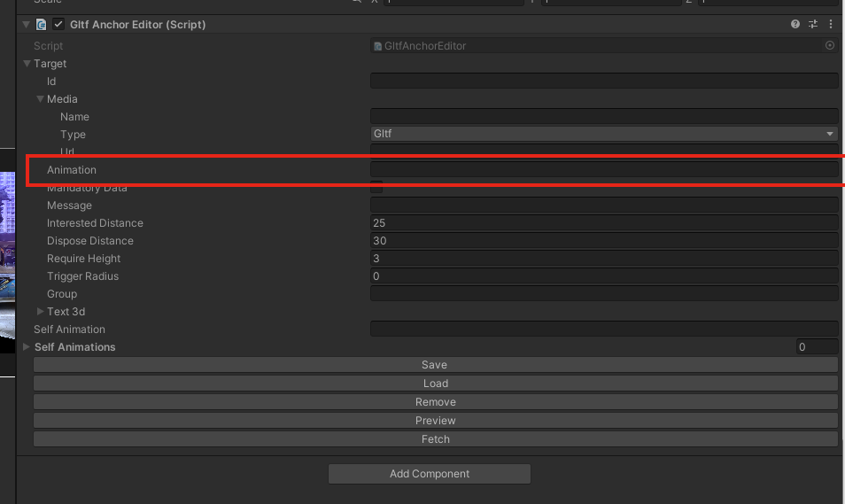
Task: Click the script object picker circle
Action: 830,45
